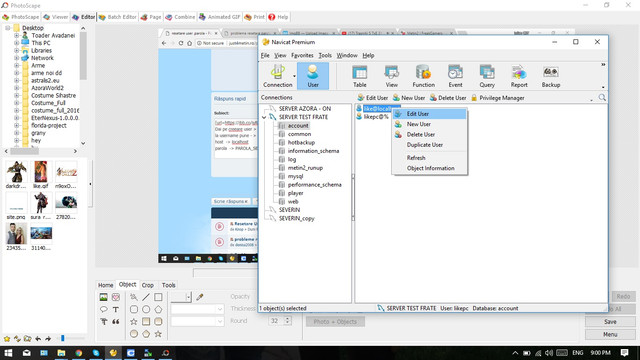
Task: Open the Navicat Window menu
Action: [347, 56]
